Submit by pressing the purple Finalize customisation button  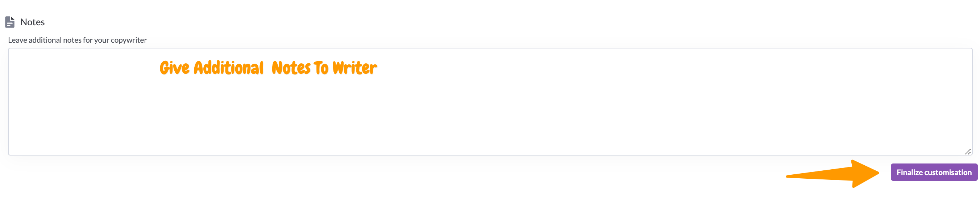coord(934,172)
